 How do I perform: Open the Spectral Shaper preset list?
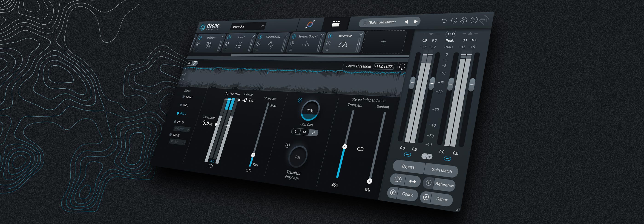point(290,49)
